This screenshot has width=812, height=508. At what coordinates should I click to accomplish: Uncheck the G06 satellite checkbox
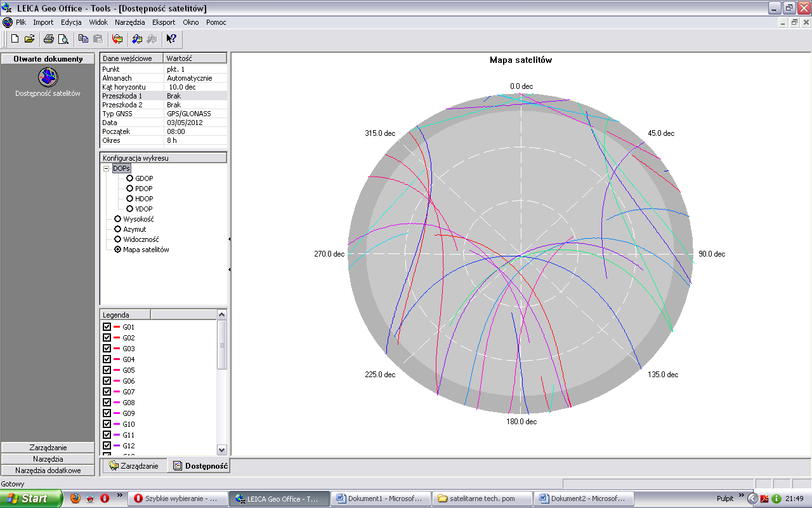[x=107, y=381]
